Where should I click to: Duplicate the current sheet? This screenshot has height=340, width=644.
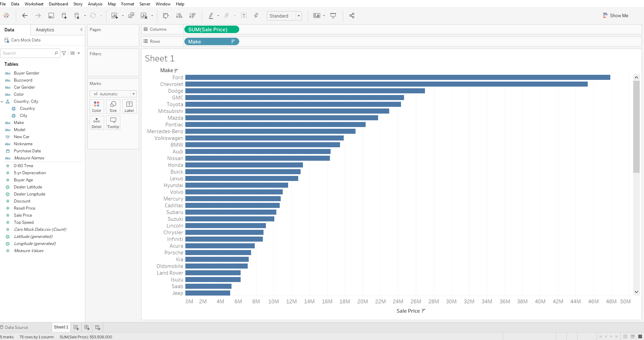point(131,16)
